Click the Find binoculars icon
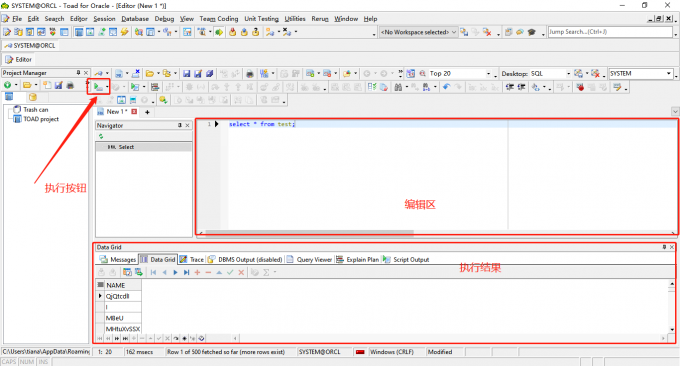Screen dimensions: 680x366 [x=398, y=87]
